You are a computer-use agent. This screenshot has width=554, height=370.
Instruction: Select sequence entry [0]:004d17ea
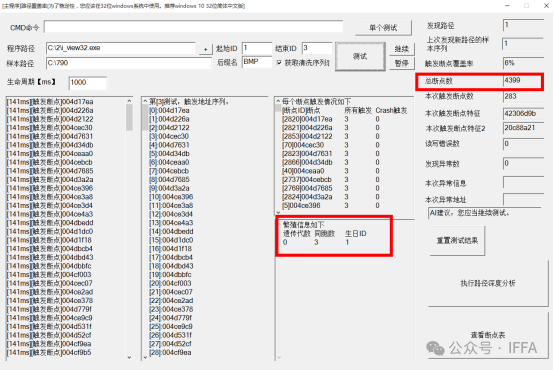click(x=169, y=111)
